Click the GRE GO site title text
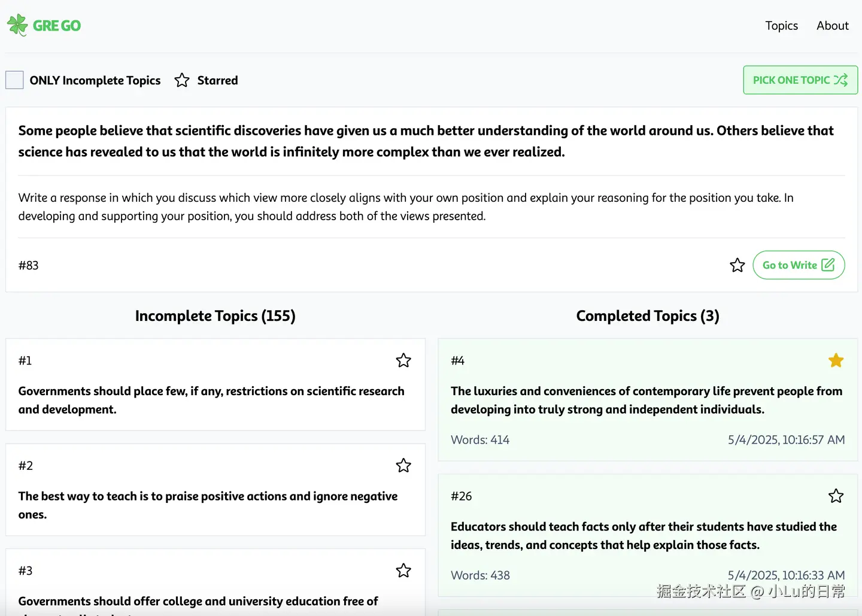862x616 pixels. (57, 26)
